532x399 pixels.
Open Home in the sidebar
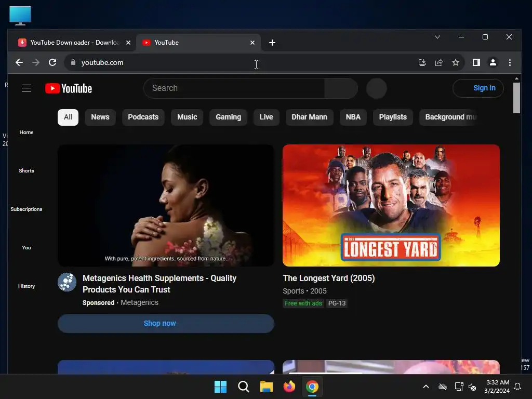tap(26, 132)
